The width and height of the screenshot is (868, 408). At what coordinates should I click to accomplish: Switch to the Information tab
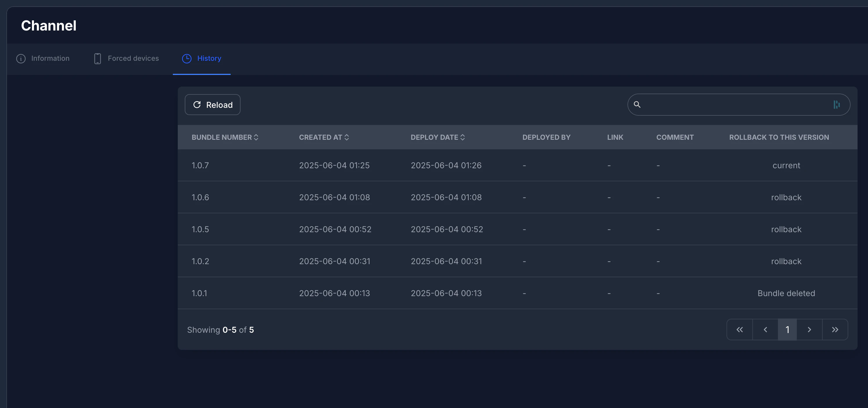[50, 58]
